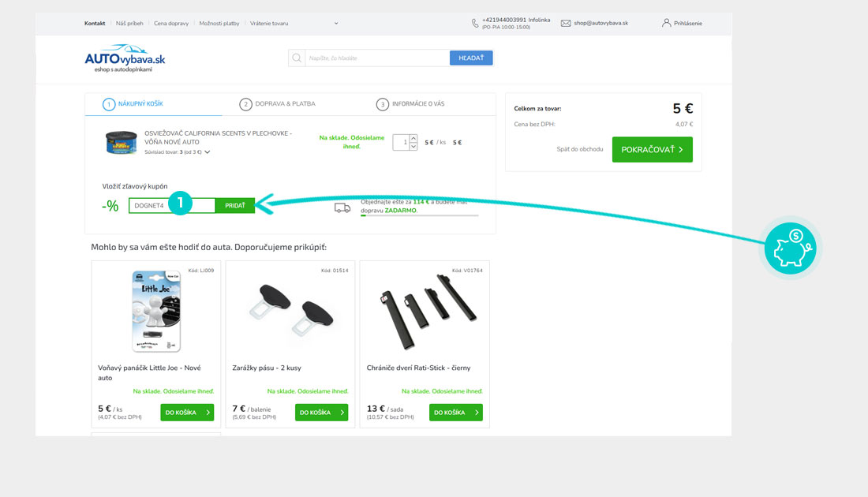Image resolution: width=868 pixels, height=497 pixels.
Task: Click the green POKRAČOVAŤ button
Action: click(x=653, y=148)
